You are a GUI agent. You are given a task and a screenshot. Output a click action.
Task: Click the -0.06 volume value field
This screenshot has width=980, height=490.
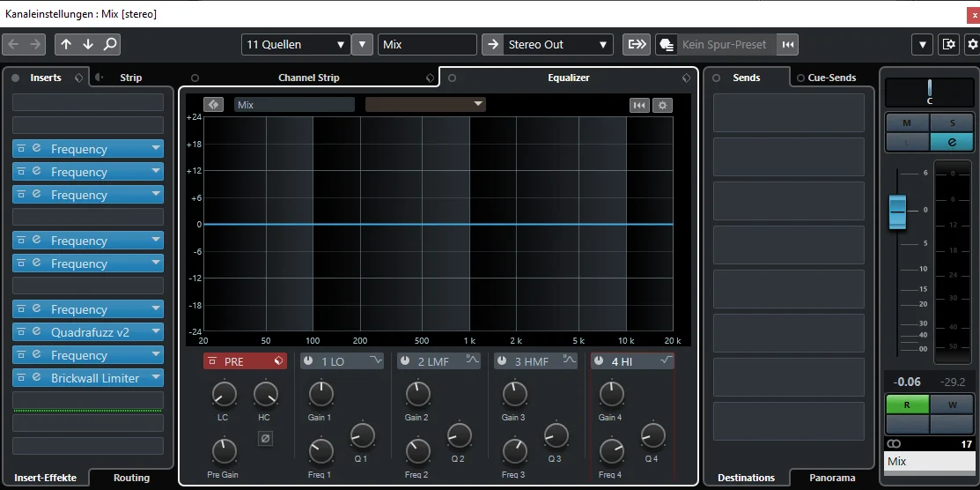coord(907,382)
